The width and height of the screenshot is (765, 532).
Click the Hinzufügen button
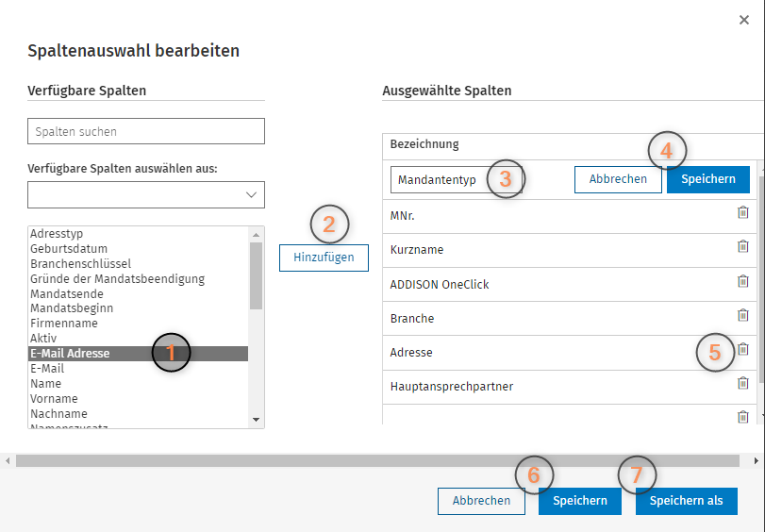[x=324, y=258]
